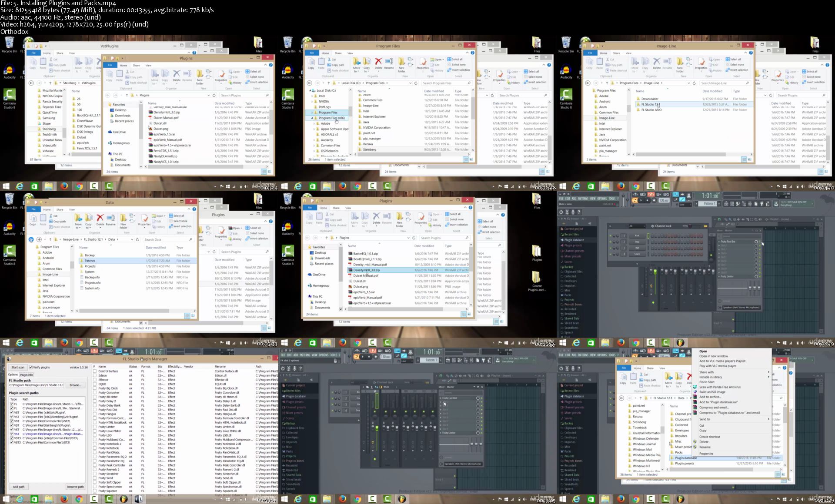The width and height of the screenshot is (835, 504).
Task: Click blue help icon in VstPlugins window
Action: (x=194, y=53)
